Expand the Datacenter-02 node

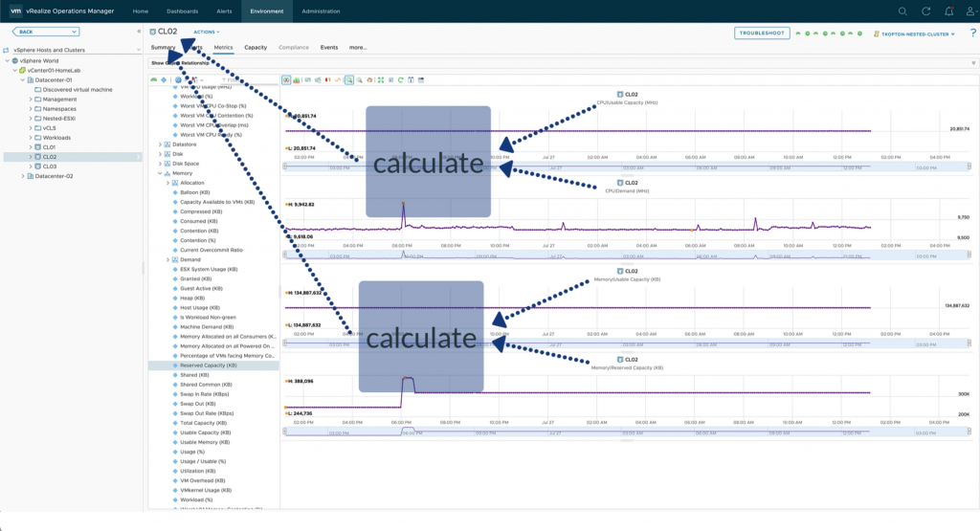pyautogui.click(x=23, y=176)
